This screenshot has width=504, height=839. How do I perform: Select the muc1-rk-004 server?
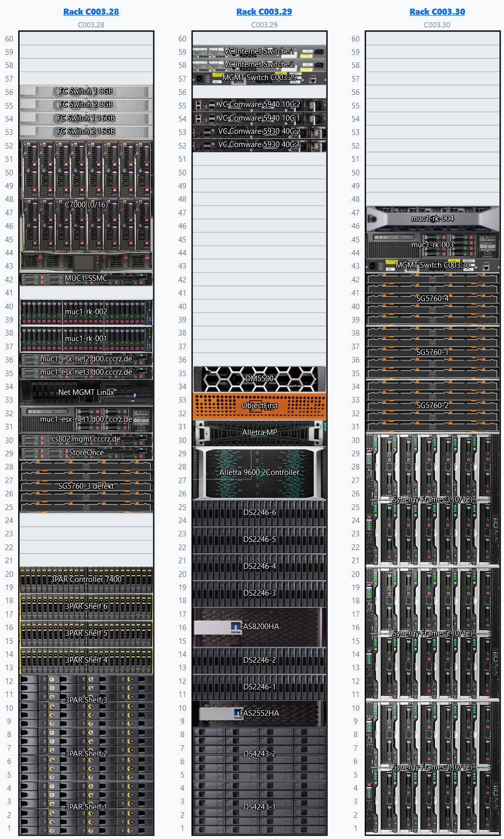(433, 219)
